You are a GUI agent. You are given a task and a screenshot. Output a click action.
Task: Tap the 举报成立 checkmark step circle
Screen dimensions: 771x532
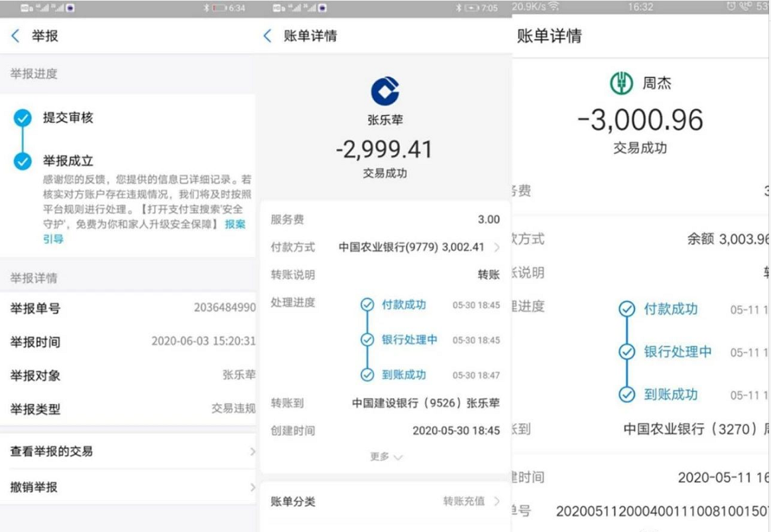click(23, 161)
